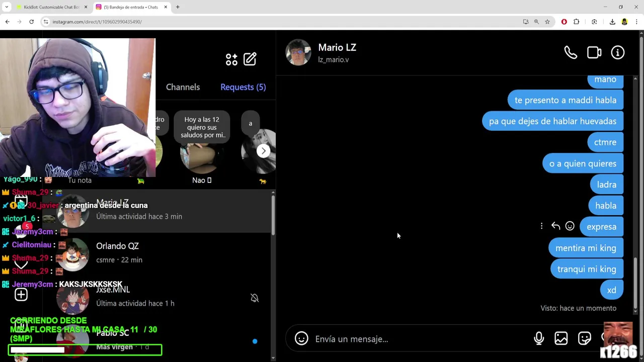Open the zoom control in address bar
The width and height of the screenshot is (644, 362).
[536, 22]
